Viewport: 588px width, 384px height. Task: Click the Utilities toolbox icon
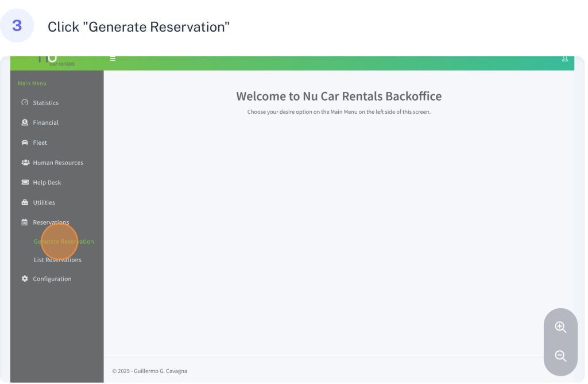(25, 202)
